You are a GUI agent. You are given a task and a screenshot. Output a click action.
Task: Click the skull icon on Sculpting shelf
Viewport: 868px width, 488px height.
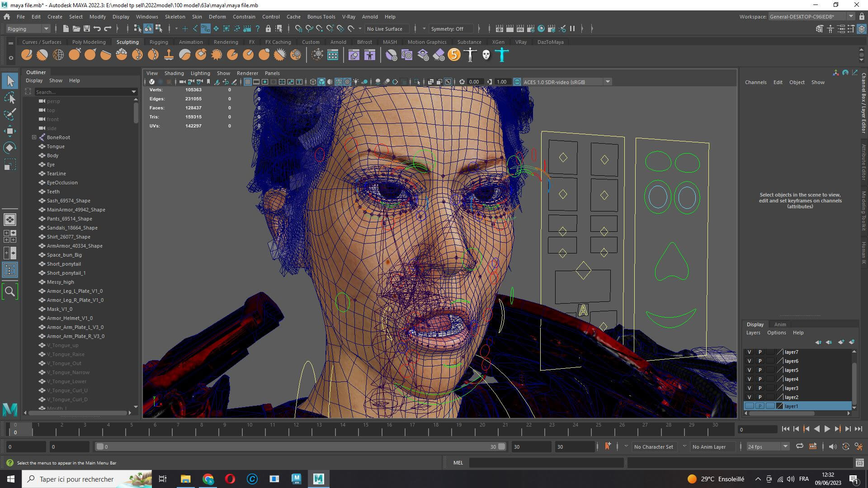(486, 55)
